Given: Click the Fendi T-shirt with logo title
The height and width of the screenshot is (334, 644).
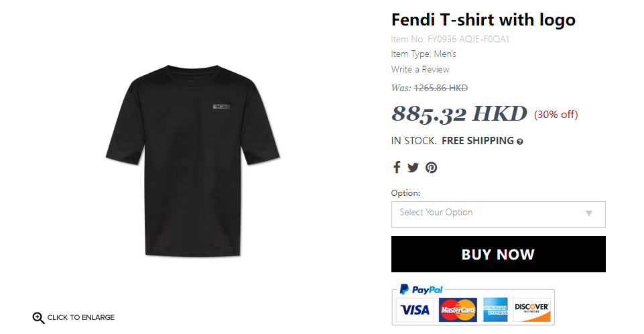Looking at the screenshot, I should [x=483, y=19].
